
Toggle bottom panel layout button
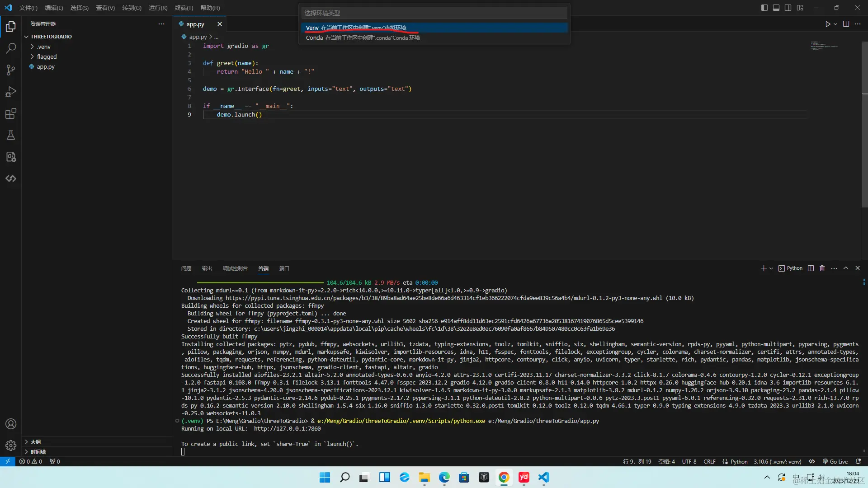(x=776, y=8)
